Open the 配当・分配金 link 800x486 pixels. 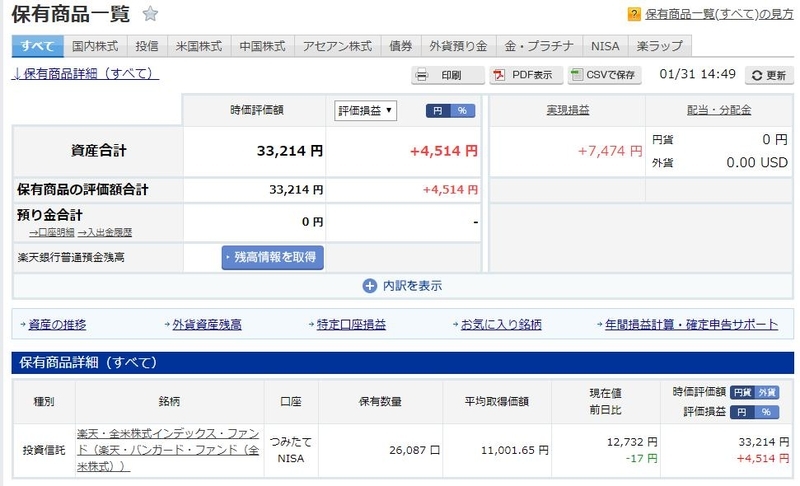tap(719, 110)
